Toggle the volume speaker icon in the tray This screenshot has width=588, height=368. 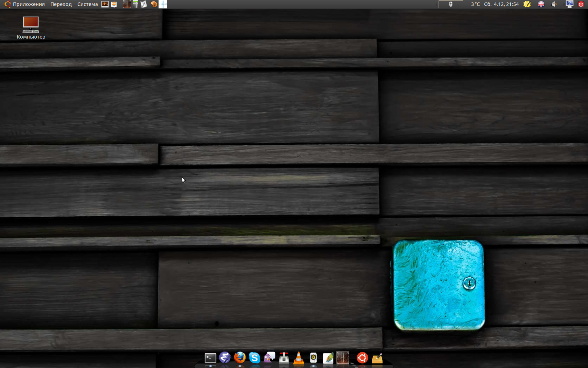pyautogui.click(x=554, y=4)
